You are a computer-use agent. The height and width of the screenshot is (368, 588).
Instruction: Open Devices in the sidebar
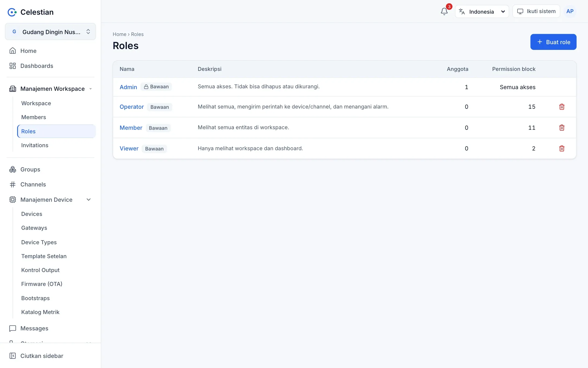click(x=32, y=214)
